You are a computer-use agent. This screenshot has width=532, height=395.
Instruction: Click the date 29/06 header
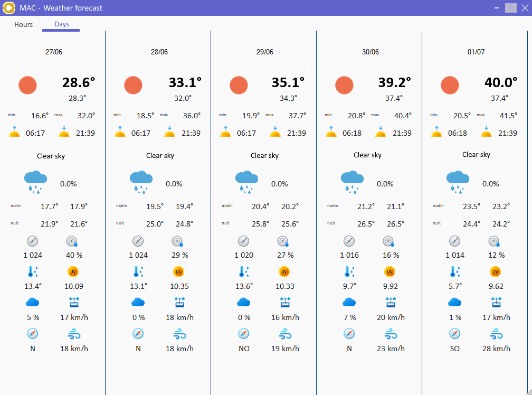[264, 52]
